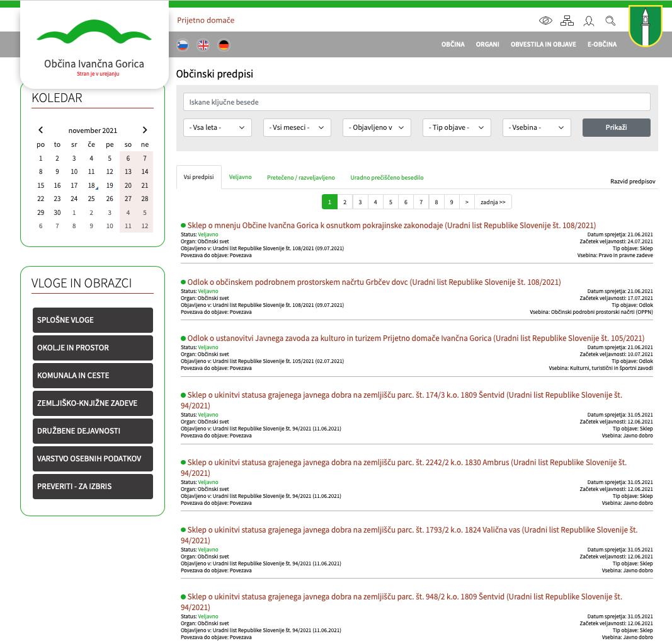Viewport: 672px width, 641px height.
Task: Expand the 'Vsa leta' year dropdown
Action: pos(217,127)
